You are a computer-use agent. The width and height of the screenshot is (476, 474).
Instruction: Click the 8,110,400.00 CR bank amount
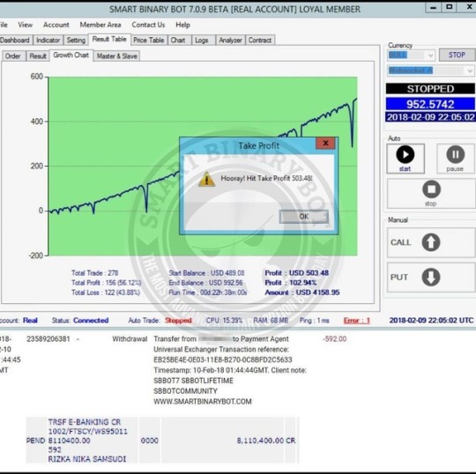266,441
